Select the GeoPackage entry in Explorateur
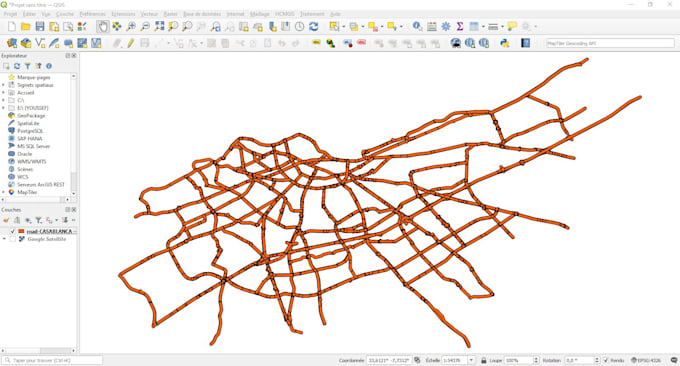Image resolution: width=680 pixels, height=366 pixels. 31,116
